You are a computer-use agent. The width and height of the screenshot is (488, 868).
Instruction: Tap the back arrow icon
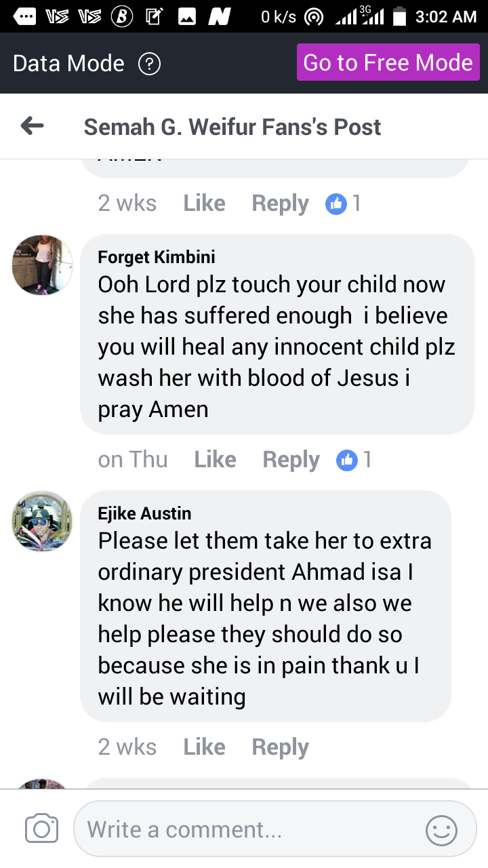pyautogui.click(x=33, y=126)
